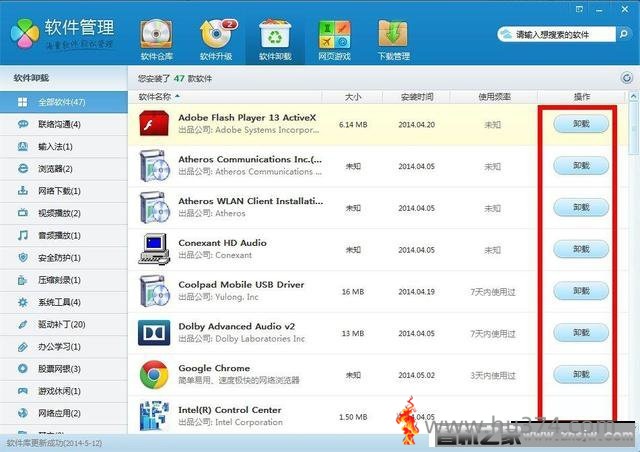
Task: Sort by 安装时间 install time column
Action: coord(417,97)
